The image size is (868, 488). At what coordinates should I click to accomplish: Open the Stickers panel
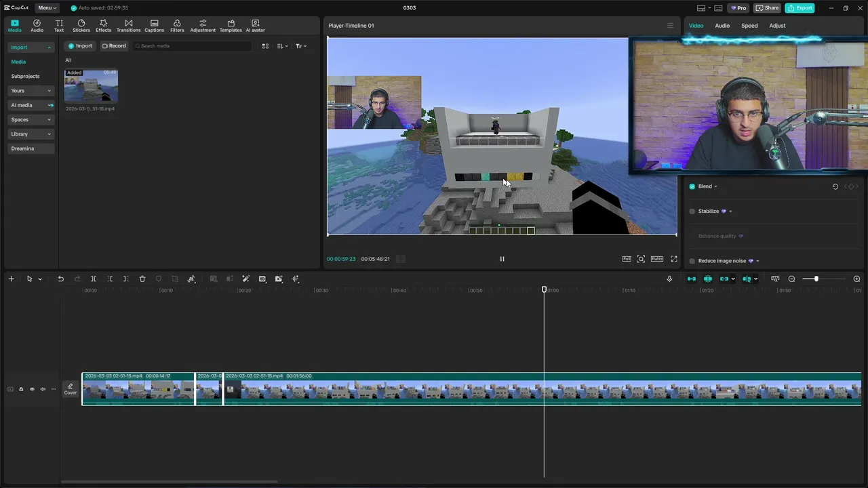[x=81, y=26]
